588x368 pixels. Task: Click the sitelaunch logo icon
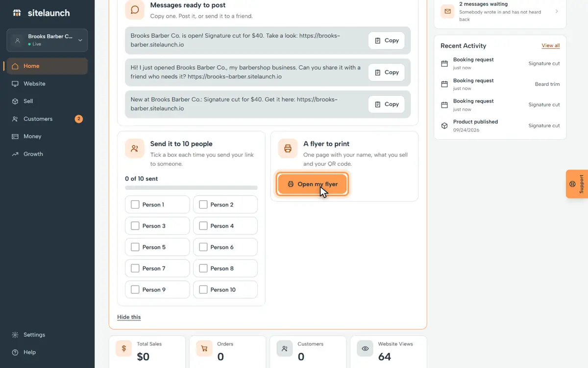tap(17, 13)
